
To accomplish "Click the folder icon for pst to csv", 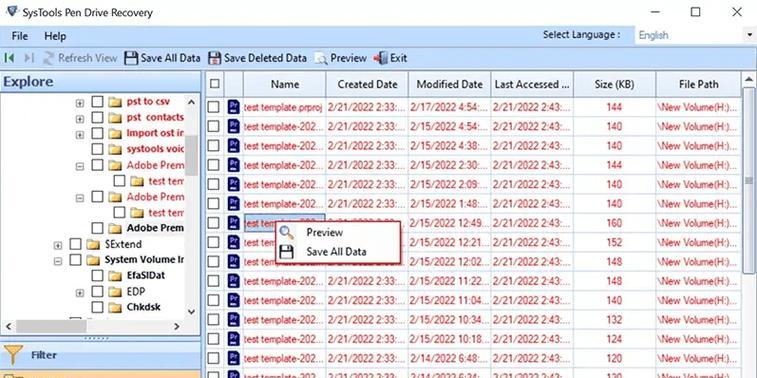I will [x=115, y=102].
